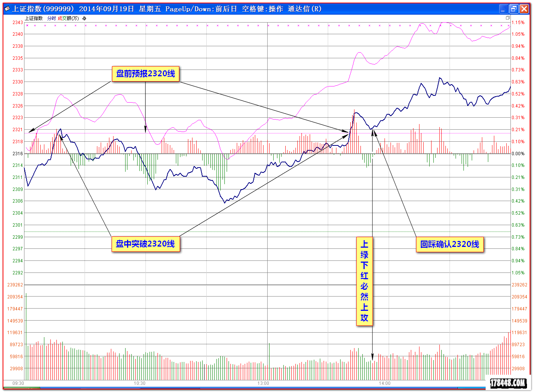Screen dimensions: 533x392
Task: Click the title text 上证指数(999999)
Action: (43, 9)
